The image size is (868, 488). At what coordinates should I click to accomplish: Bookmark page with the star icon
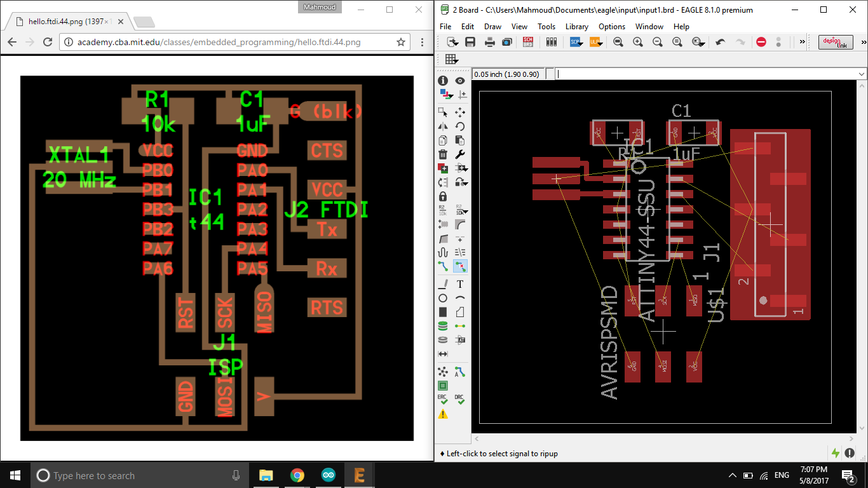click(x=401, y=42)
